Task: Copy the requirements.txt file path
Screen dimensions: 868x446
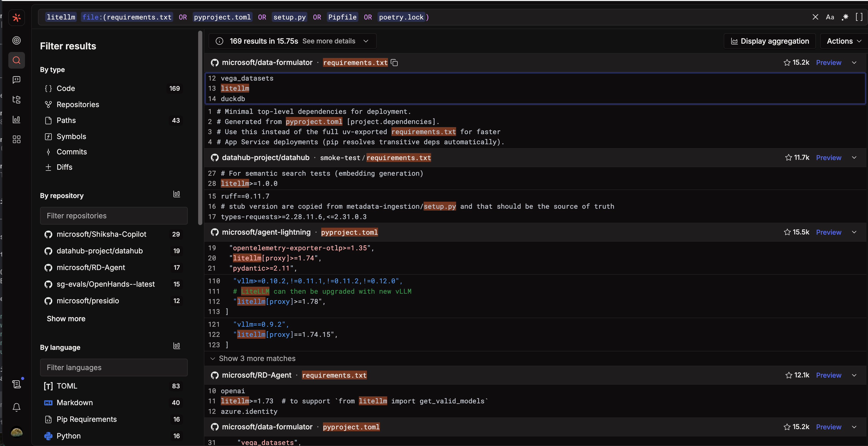Action: [x=394, y=63]
